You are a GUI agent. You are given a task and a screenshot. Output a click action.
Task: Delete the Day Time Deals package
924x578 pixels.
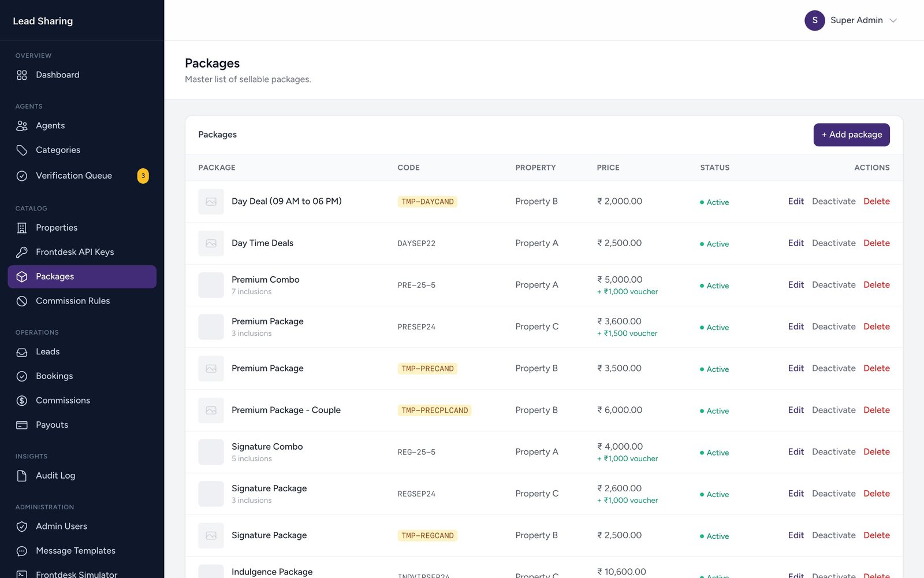pos(876,243)
